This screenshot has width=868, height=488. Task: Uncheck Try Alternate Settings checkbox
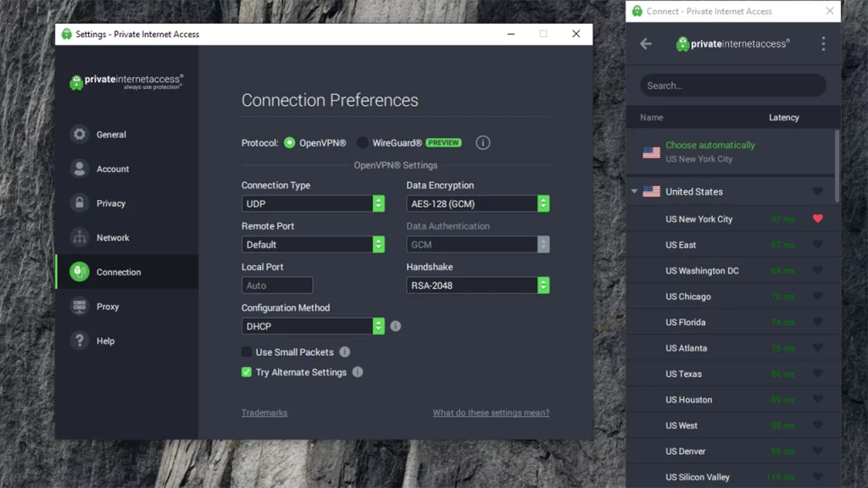click(x=247, y=372)
